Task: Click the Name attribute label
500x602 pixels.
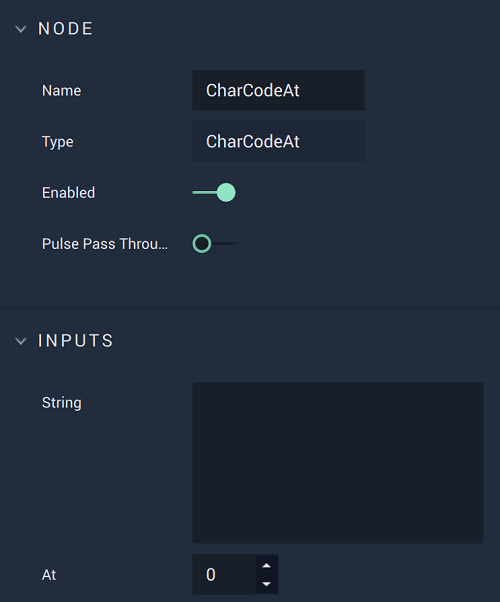Action: (61, 91)
